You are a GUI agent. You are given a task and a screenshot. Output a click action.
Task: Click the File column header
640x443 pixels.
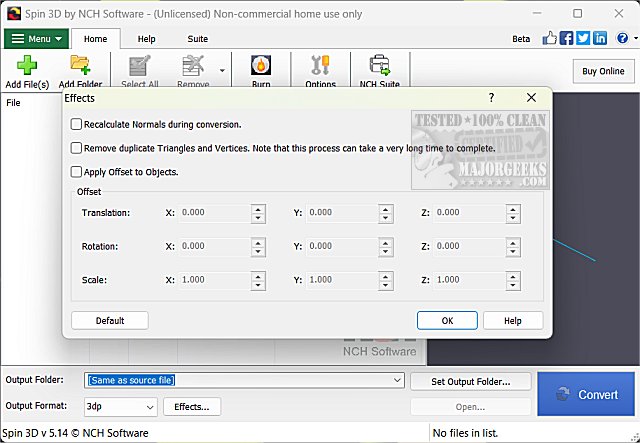(13, 102)
